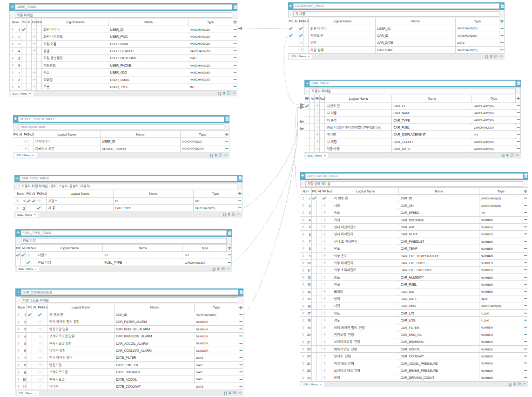Collapse CAR_CONSUMABLE table with bottom chevron
This screenshot has height=397, width=532.
(x=240, y=393)
